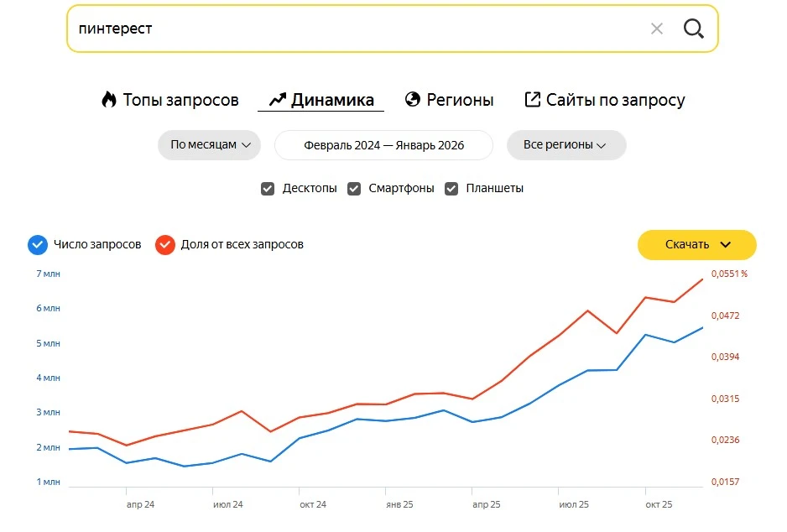Image resolution: width=787 pixels, height=532 pixels.
Task: Click the Десктопы label text
Action: pos(310,189)
